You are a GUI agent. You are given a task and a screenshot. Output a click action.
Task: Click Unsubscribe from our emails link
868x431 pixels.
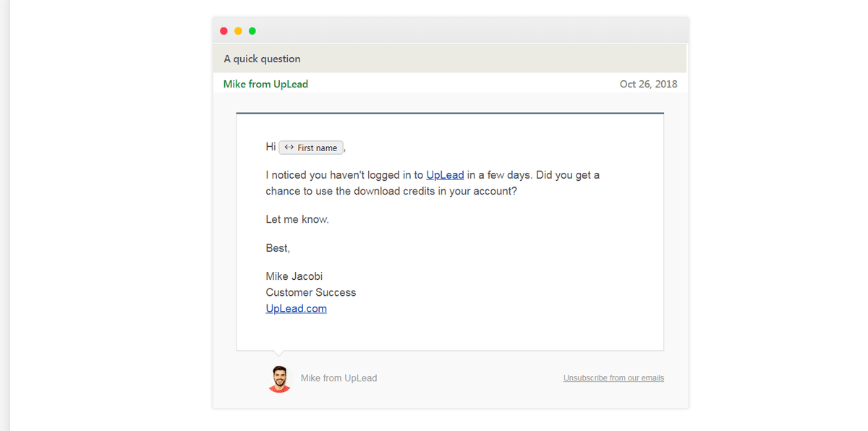(x=613, y=378)
